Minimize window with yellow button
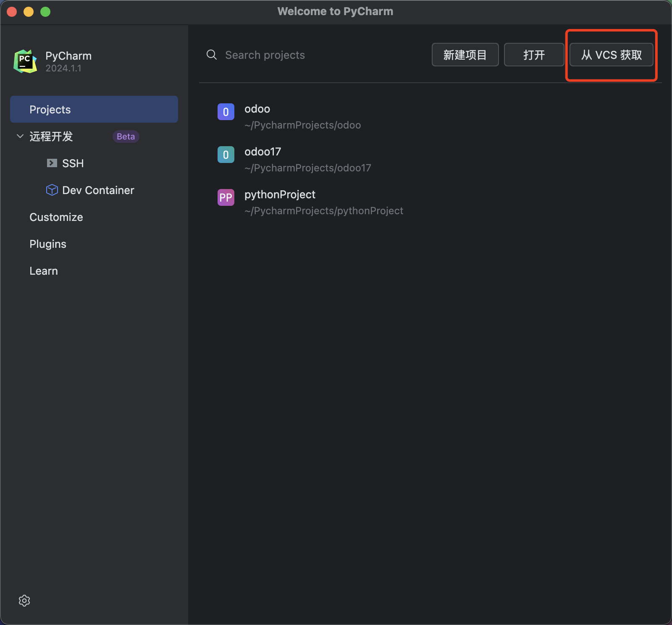Viewport: 672px width, 625px height. coord(29,12)
